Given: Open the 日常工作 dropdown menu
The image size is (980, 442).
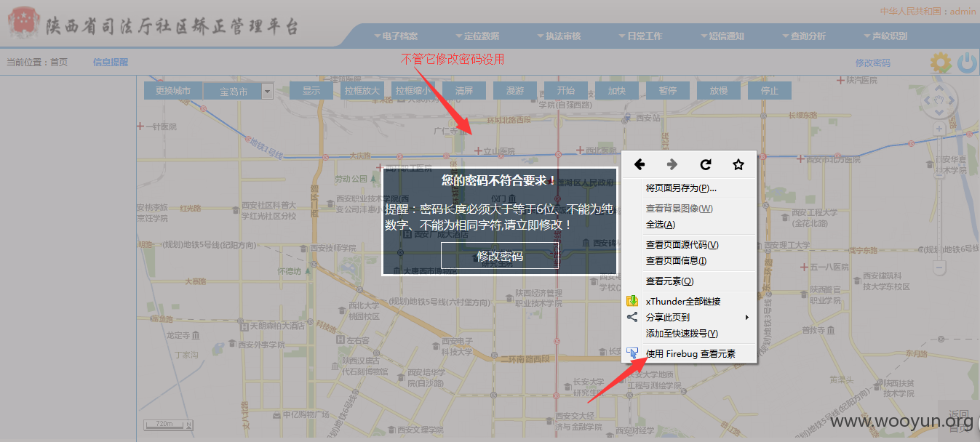Looking at the screenshot, I should [x=640, y=36].
